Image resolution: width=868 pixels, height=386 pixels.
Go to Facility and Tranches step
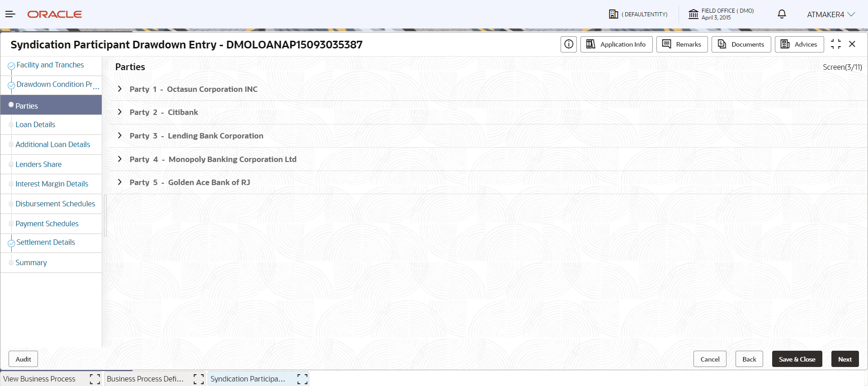(x=51, y=65)
